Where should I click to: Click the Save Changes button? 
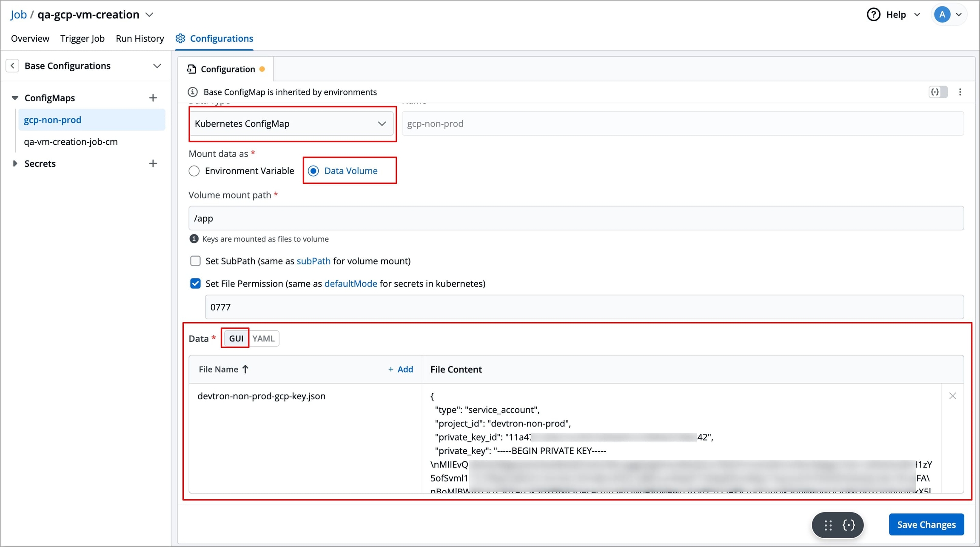[x=926, y=524]
